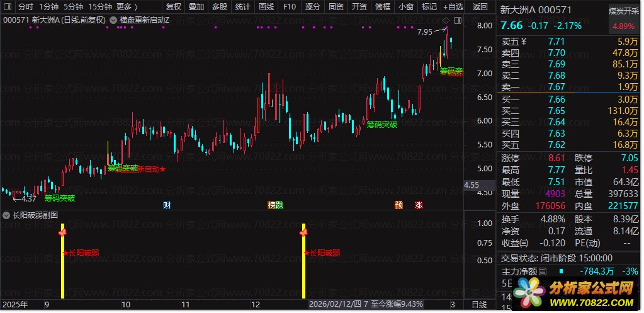Toggle the left sidebar panel icon

coord(8,7)
